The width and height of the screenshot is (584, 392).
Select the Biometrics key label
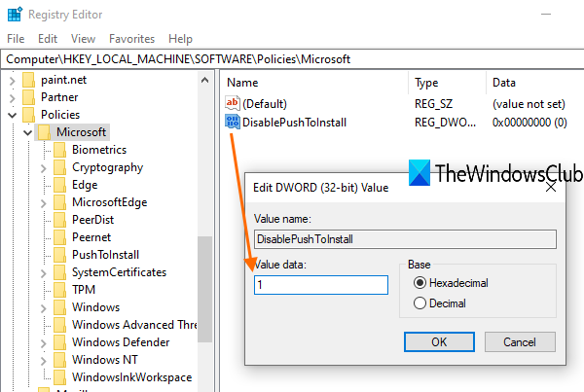tap(99, 150)
